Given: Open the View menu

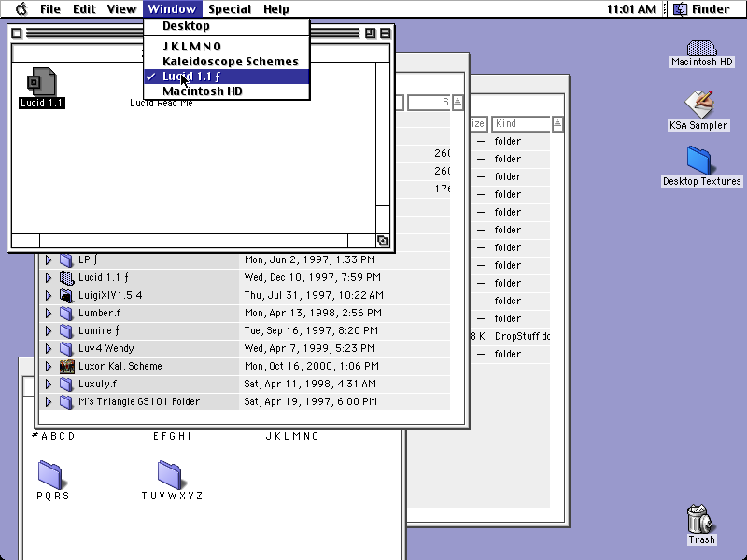Looking at the screenshot, I should [x=121, y=9].
